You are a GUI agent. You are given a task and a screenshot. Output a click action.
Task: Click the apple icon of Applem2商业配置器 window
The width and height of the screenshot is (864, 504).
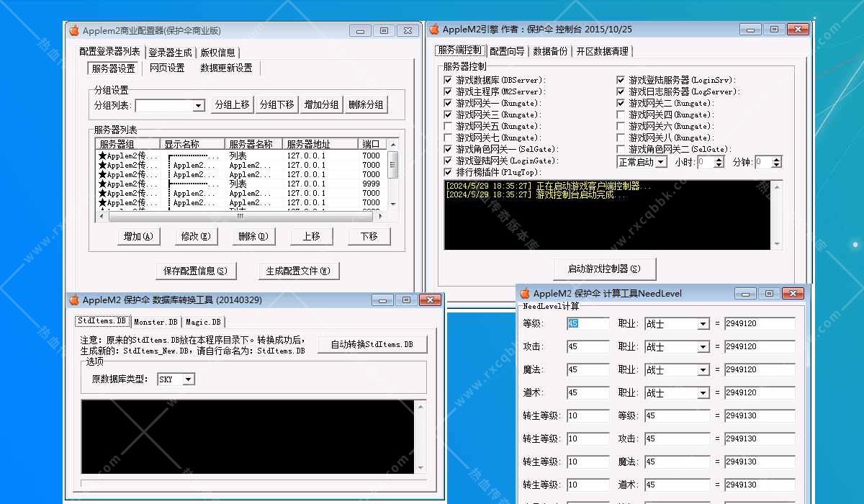click(73, 30)
